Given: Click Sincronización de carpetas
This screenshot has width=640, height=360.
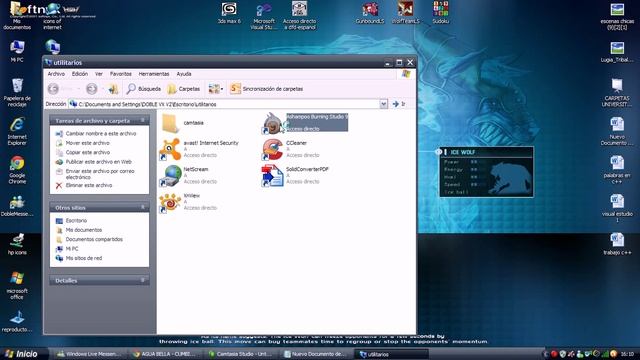Looking at the screenshot, I should click(x=267, y=89).
